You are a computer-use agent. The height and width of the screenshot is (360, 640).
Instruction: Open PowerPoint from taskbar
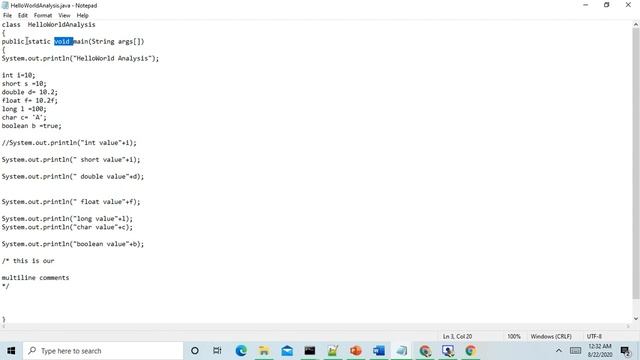pyautogui.click(x=356, y=351)
